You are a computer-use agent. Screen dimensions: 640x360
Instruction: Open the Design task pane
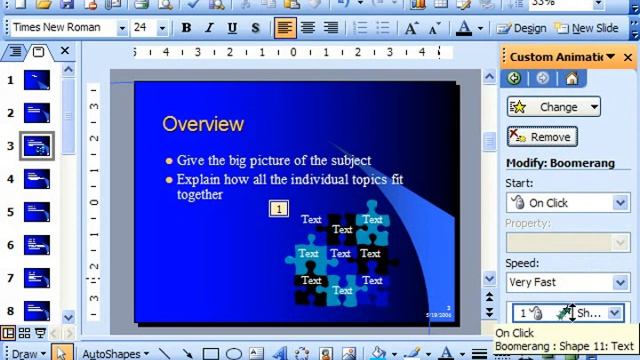[521, 28]
